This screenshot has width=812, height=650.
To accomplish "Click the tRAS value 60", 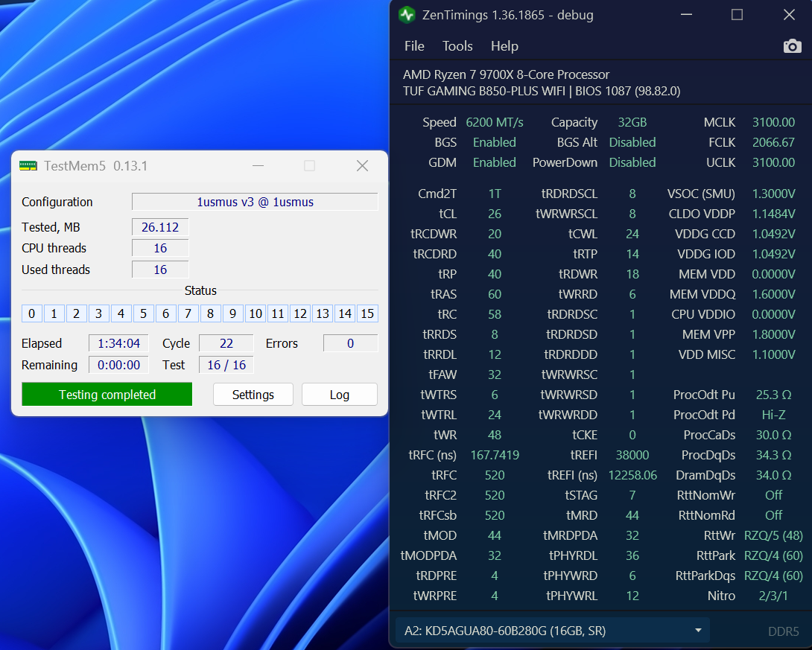I will click(x=495, y=294).
